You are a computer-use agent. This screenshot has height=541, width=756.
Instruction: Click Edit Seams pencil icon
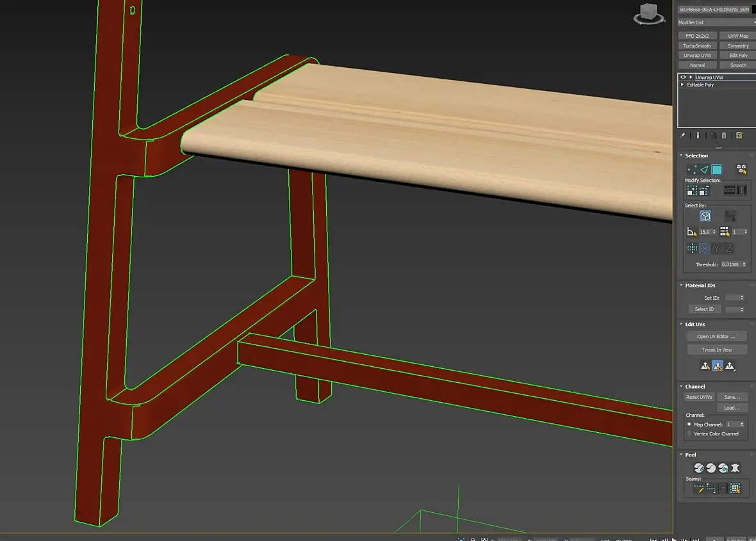point(698,489)
